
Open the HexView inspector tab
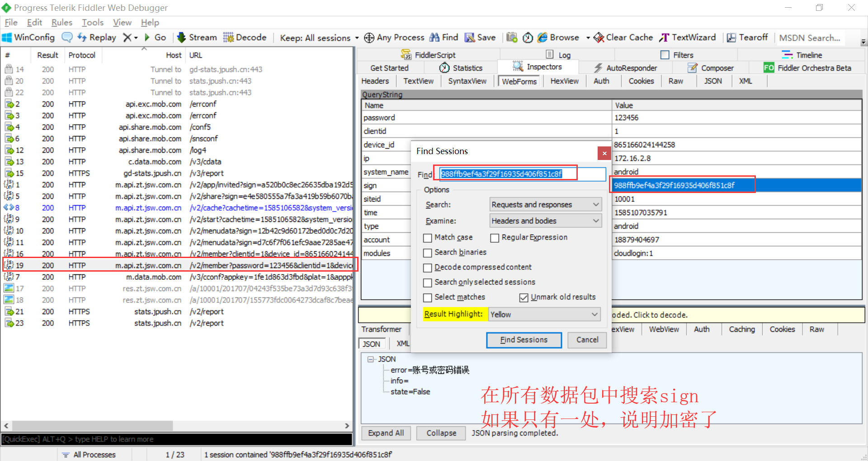[x=564, y=81]
